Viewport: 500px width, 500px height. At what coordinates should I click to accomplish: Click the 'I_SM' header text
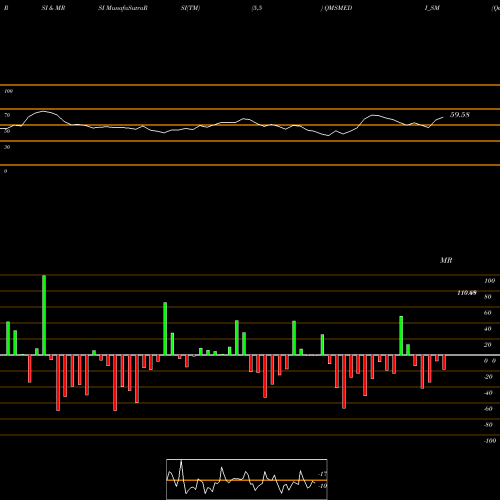pyautogui.click(x=432, y=8)
